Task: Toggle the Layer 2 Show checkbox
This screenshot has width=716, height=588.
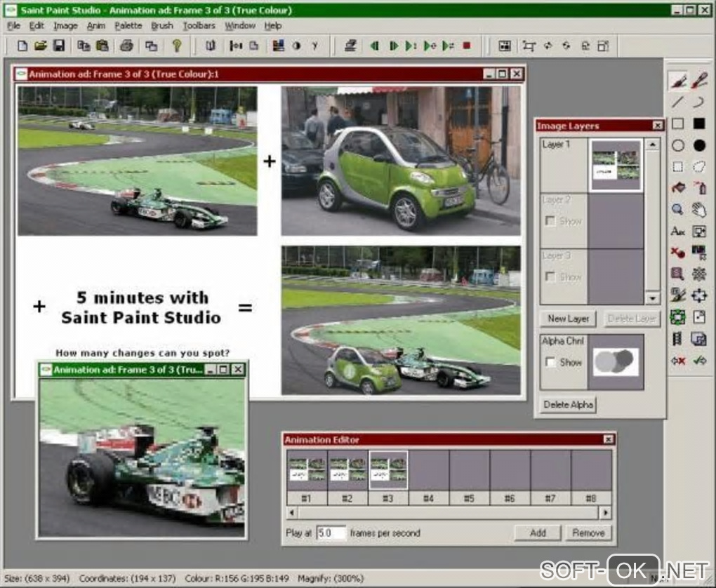Action: [551, 221]
